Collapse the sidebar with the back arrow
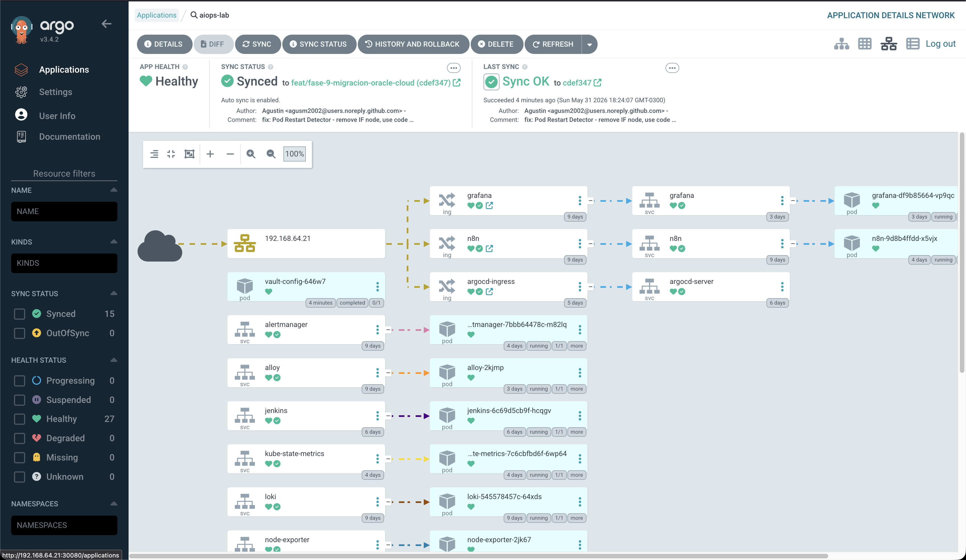Screen dimensions: 966x560 (106, 24)
